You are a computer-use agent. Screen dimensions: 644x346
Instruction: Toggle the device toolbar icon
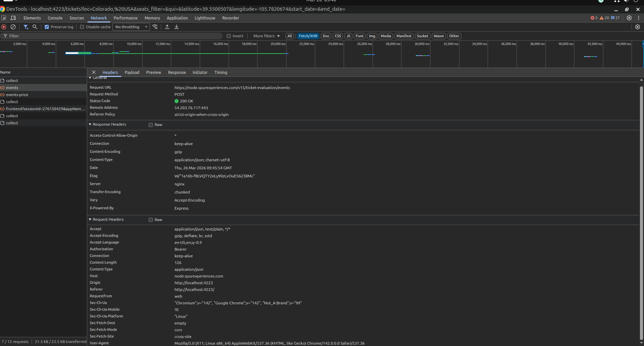click(x=13, y=18)
